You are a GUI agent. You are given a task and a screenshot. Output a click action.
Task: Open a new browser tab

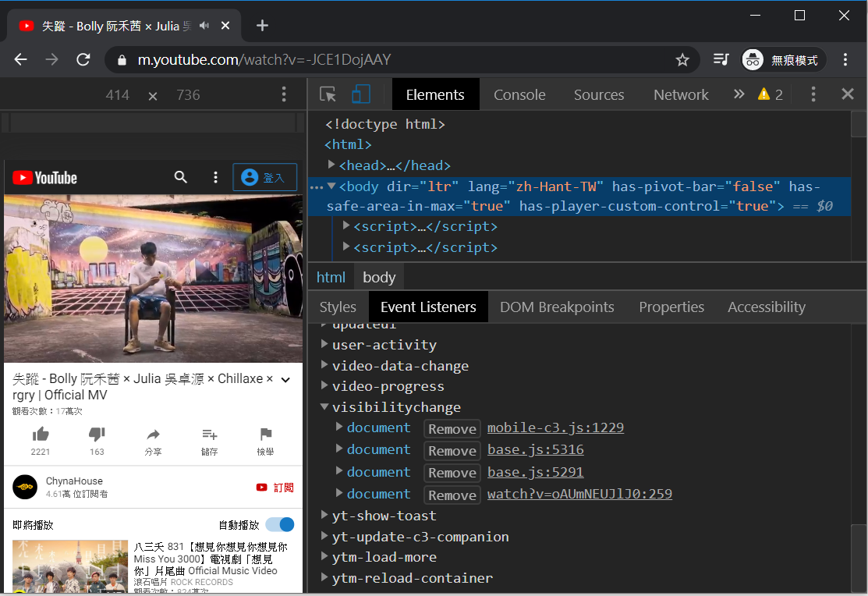(262, 26)
